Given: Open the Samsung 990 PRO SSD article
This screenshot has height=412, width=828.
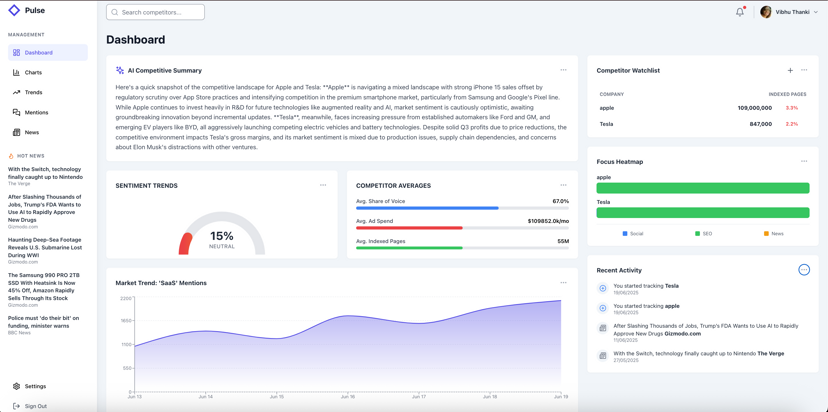Looking at the screenshot, I should pyautogui.click(x=42, y=290).
